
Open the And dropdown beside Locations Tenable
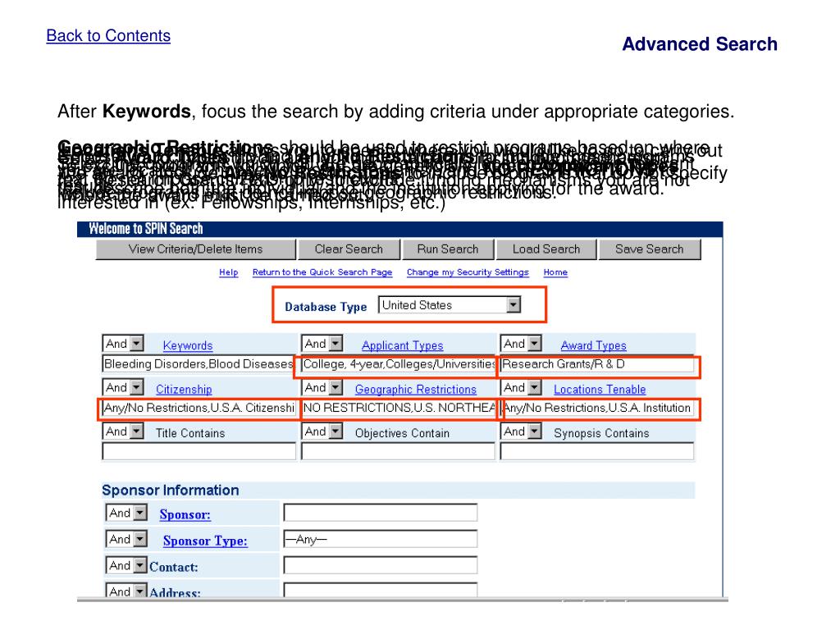point(521,387)
